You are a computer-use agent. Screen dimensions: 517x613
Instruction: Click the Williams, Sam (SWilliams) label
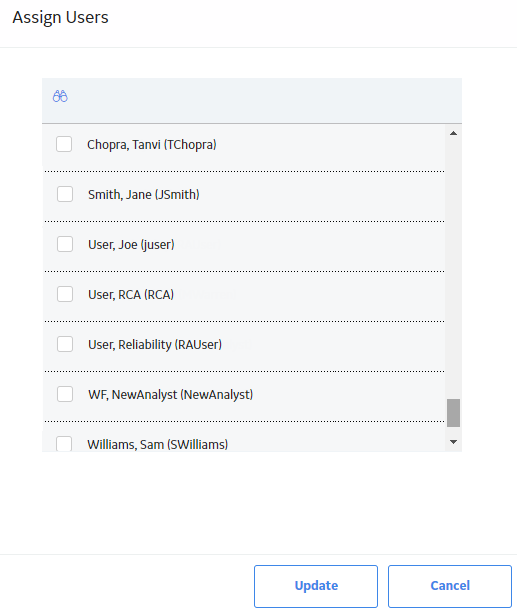point(158,445)
